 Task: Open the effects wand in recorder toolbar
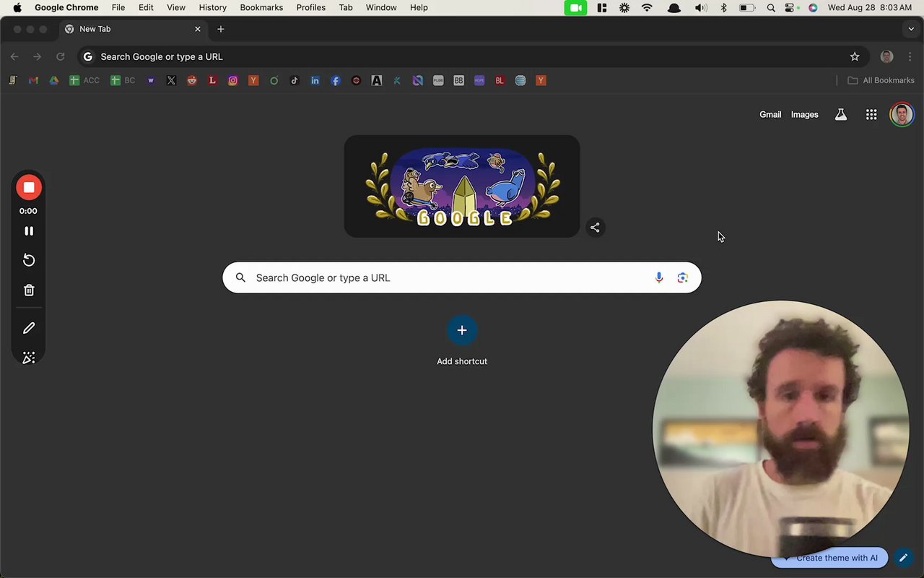pos(29,358)
